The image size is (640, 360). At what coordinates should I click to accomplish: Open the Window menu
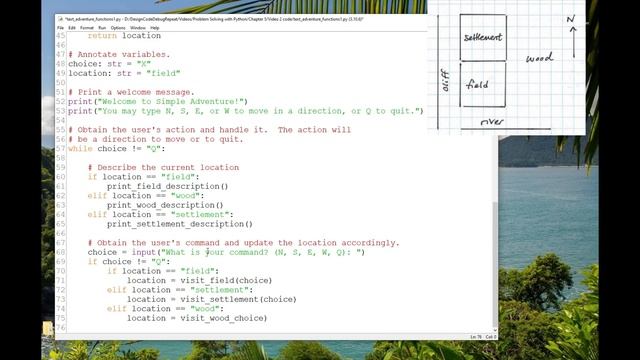138,28
